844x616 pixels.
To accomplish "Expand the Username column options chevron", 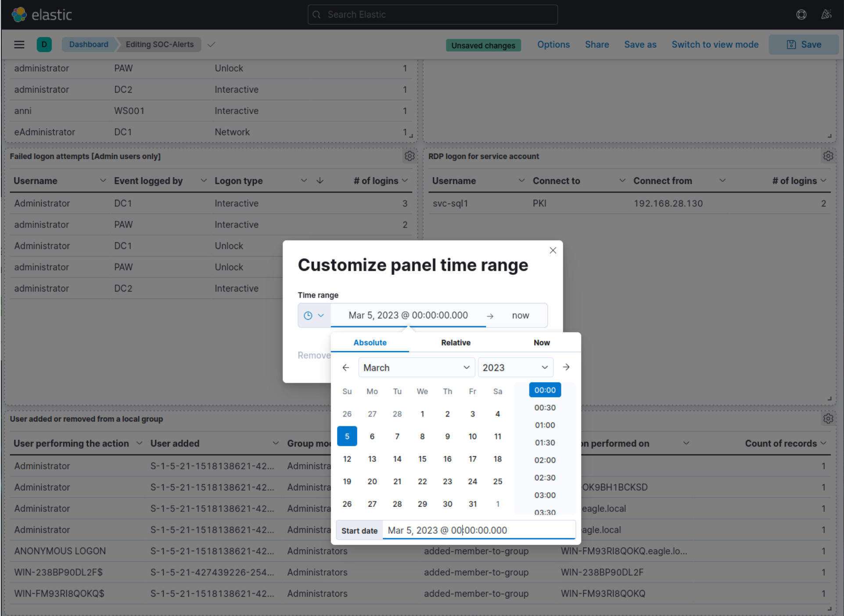I will tap(103, 180).
